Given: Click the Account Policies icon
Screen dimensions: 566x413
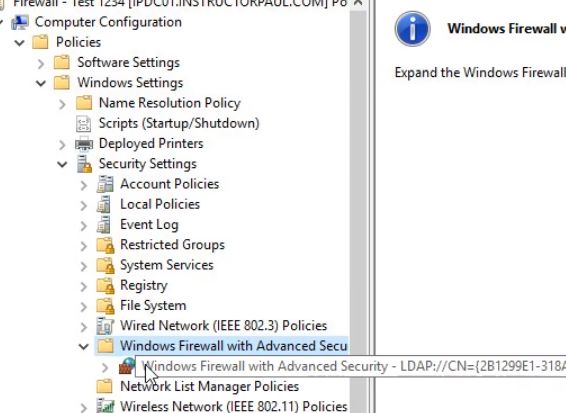Looking at the screenshot, I should (105, 184).
